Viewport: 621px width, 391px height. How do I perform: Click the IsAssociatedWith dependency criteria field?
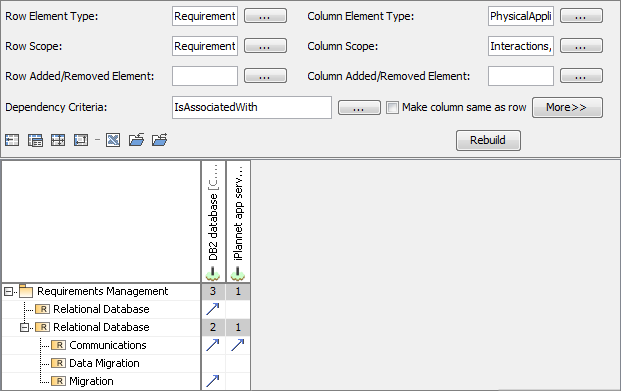252,107
